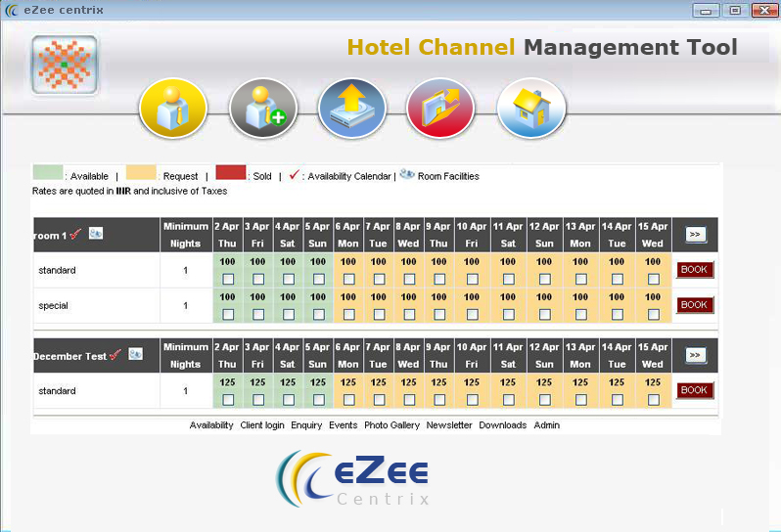
Task: Open the Availability footer link
Action: (x=211, y=425)
